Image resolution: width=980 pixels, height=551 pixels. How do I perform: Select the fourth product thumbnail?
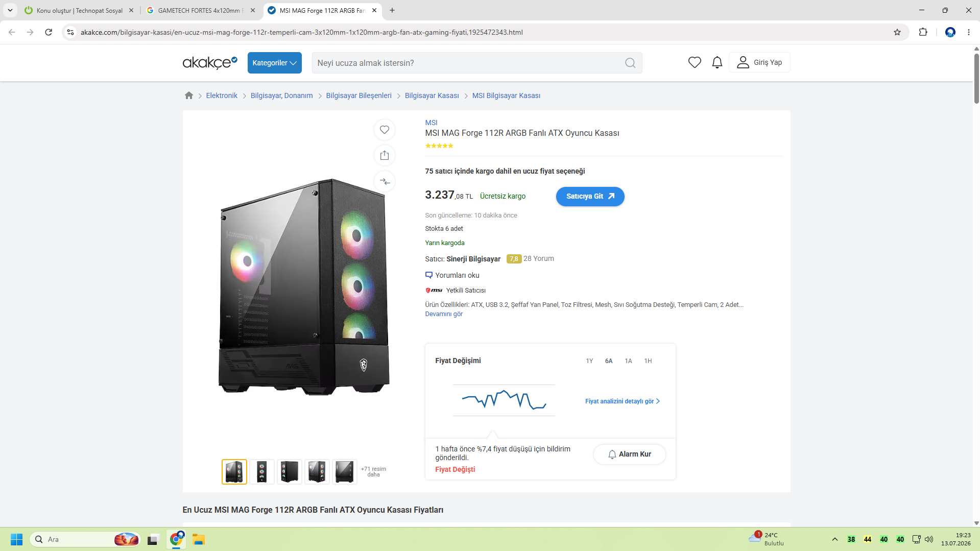pyautogui.click(x=317, y=472)
